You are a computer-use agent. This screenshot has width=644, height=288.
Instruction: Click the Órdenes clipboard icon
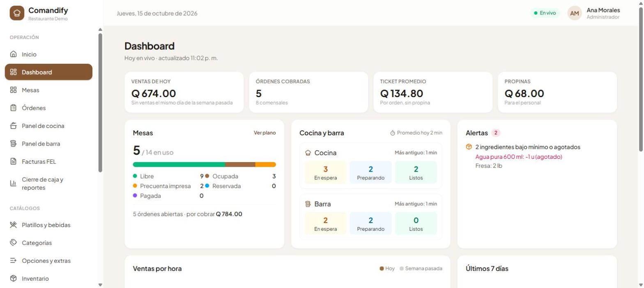[13, 108]
